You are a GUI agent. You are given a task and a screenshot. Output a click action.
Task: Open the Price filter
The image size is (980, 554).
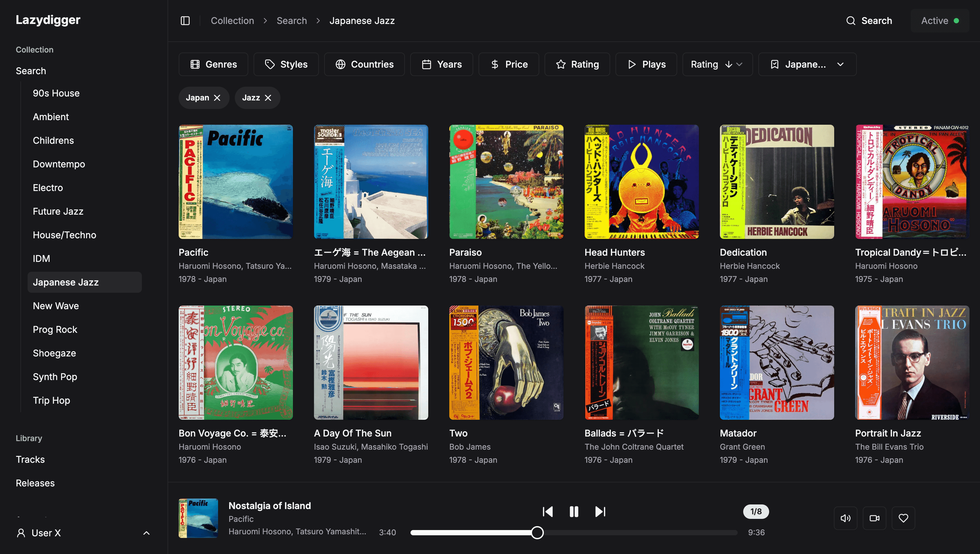tap(509, 64)
